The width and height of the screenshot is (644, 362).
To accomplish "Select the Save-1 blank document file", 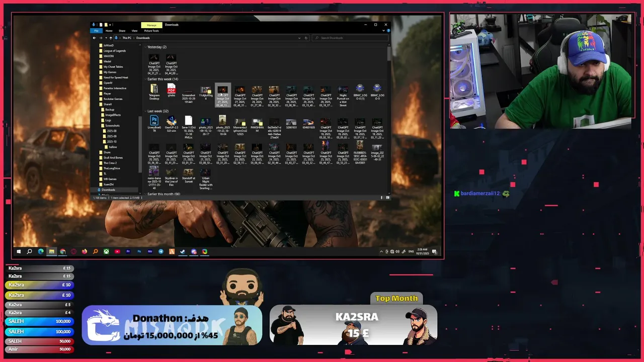I will pos(188,126).
